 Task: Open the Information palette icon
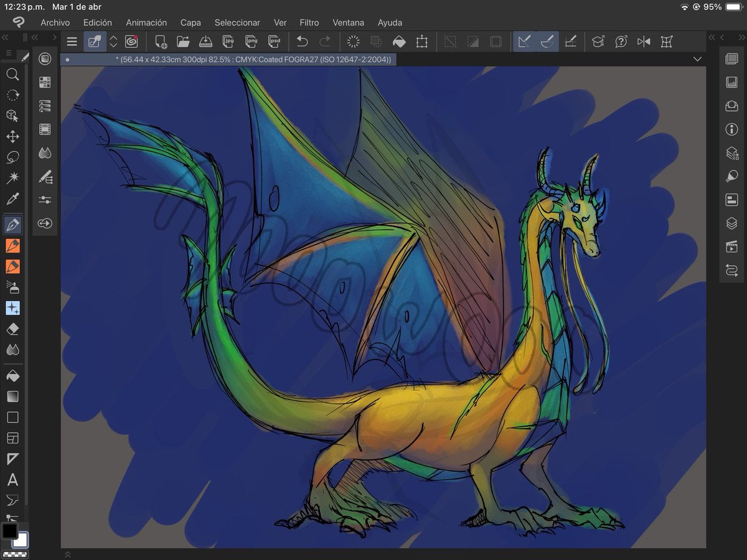point(731,129)
